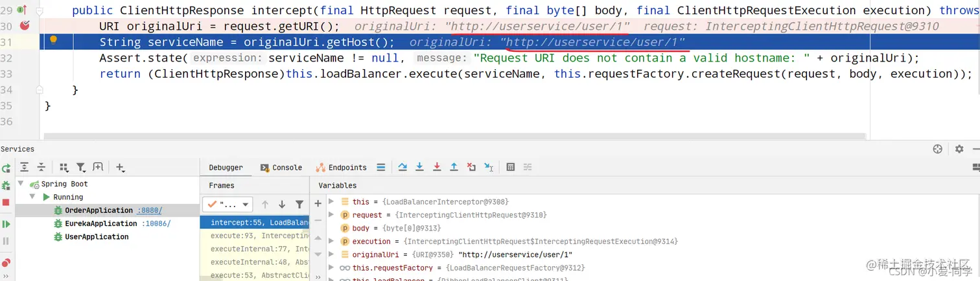Click the Frames panel header
The height and width of the screenshot is (281, 980).
(x=222, y=185)
